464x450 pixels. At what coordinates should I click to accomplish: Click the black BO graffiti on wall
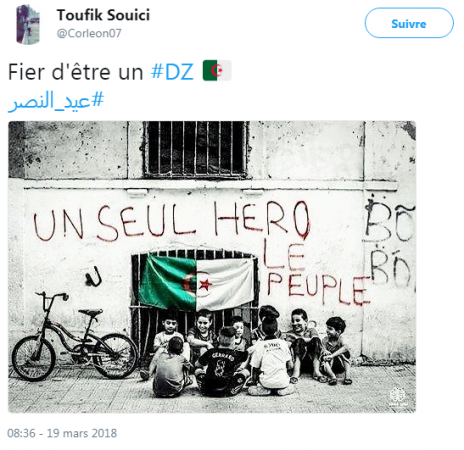tap(389, 244)
